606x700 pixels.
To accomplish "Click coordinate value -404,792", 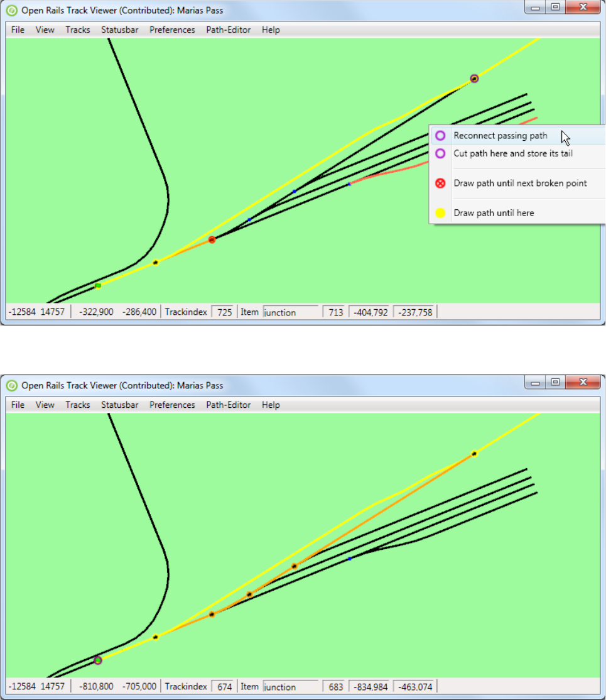I will pos(369,312).
